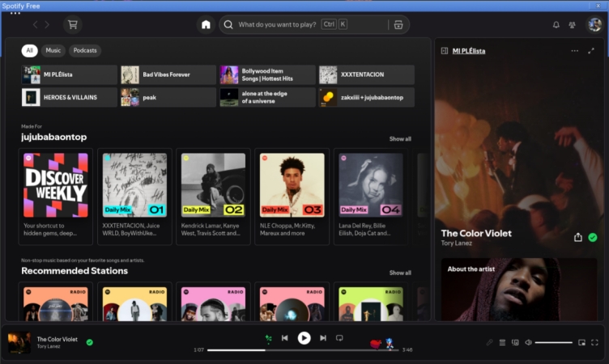Click MI PLÉlista link in side panel

click(469, 51)
